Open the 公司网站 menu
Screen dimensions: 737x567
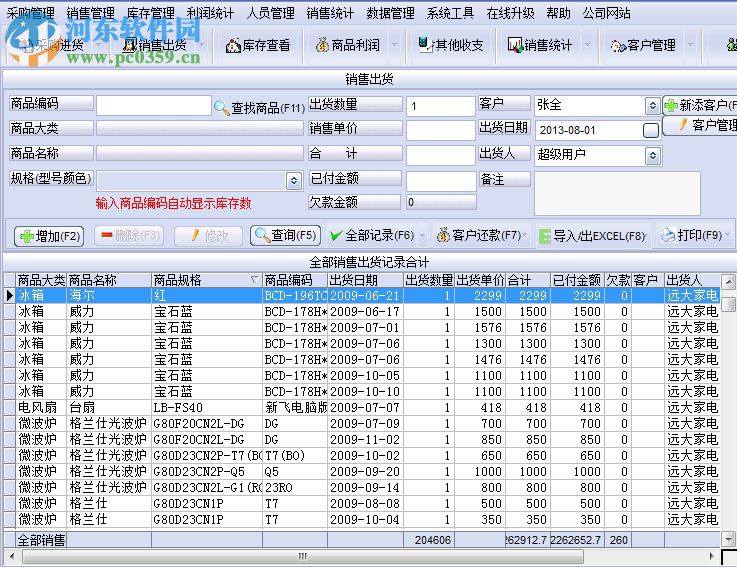click(x=606, y=13)
